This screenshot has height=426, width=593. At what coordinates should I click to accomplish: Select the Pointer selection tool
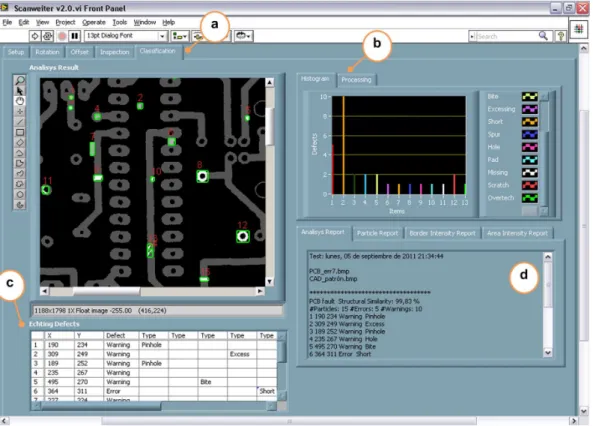[20, 91]
